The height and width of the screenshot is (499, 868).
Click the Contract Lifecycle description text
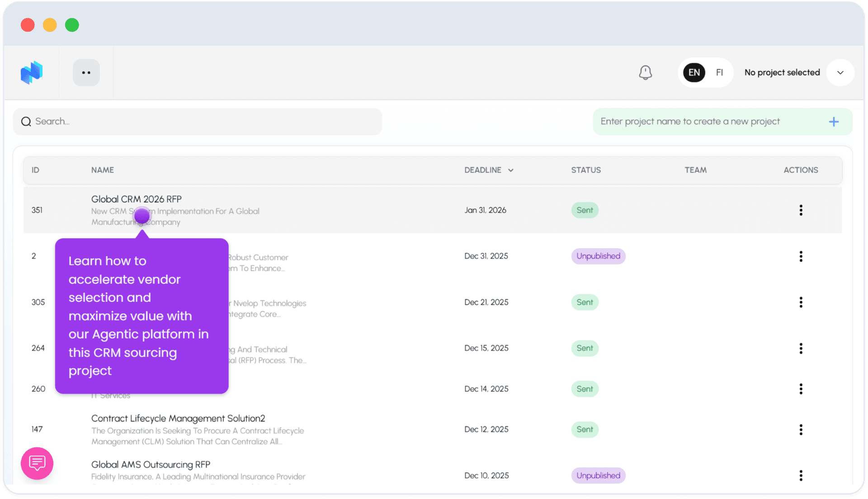pyautogui.click(x=198, y=436)
